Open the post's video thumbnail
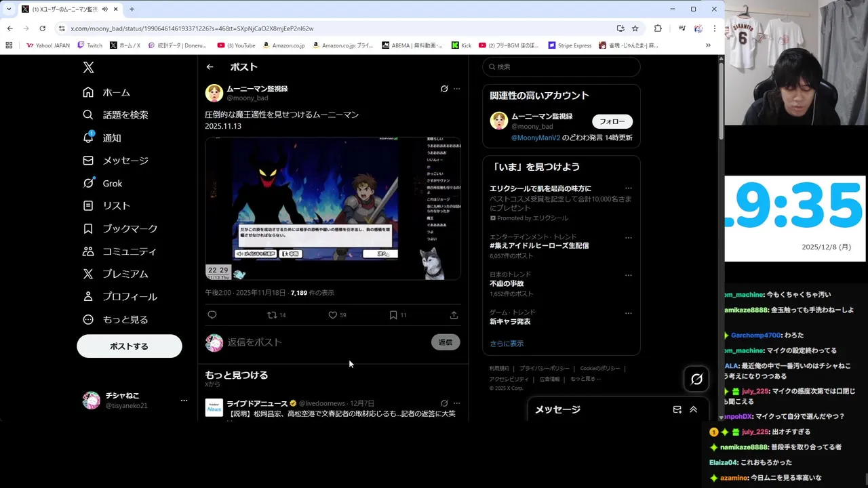 [x=333, y=209]
